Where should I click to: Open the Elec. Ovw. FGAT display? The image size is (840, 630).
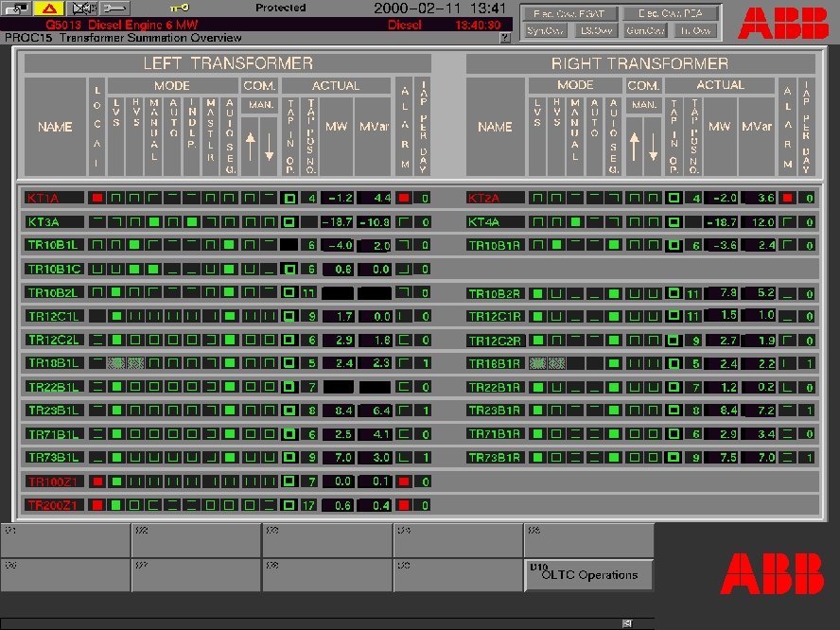(569, 13)
